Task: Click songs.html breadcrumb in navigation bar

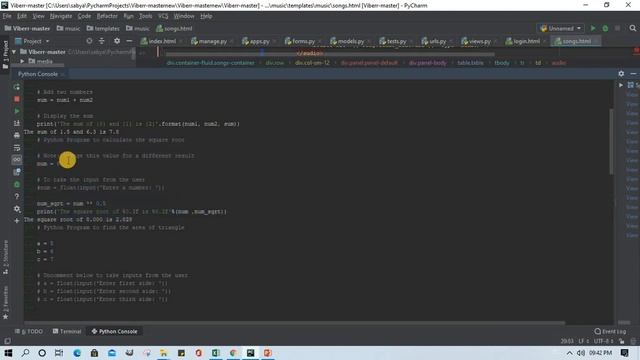Action: click(x=174, y=29)
